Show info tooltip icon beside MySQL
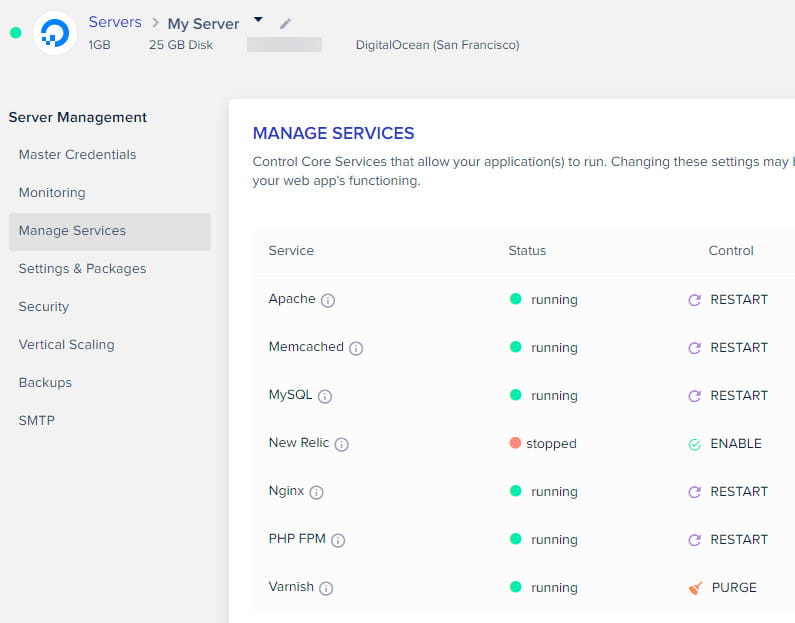Screen dimensions: 795x623 coord(325,396)
